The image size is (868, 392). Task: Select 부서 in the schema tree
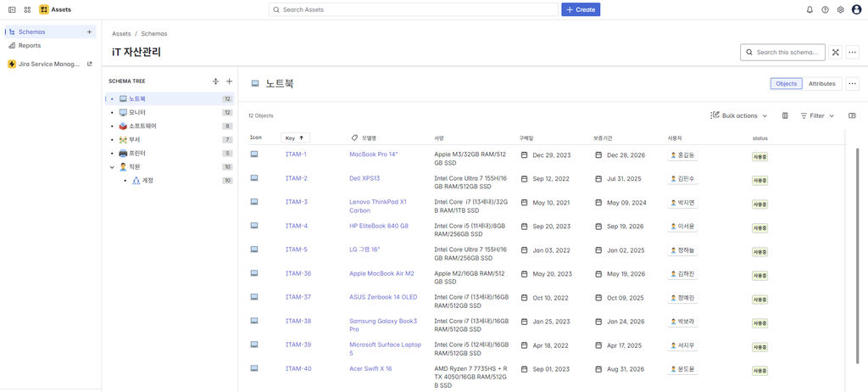[x=170, y=140]
